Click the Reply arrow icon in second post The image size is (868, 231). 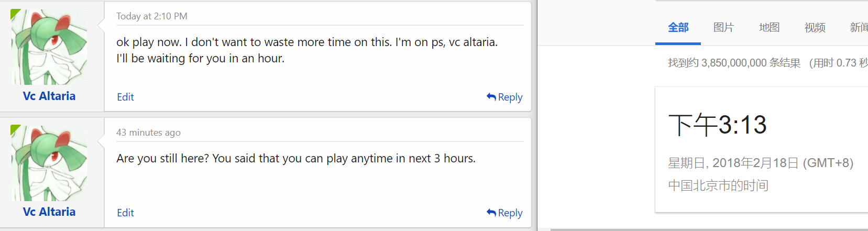[491, 213]
